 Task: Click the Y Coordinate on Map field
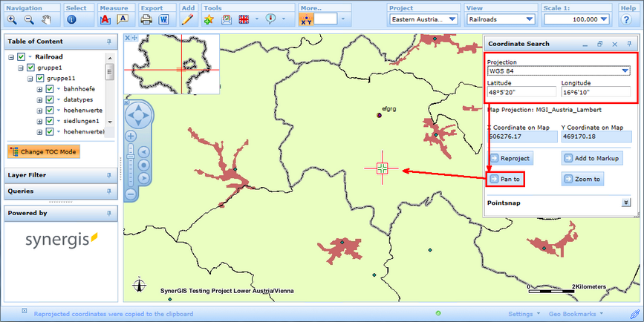pos(596,137)
